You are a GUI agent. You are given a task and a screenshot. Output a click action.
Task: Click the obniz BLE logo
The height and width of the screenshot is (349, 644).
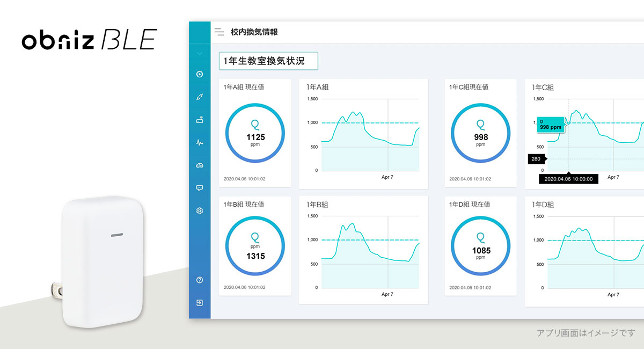pyautogui.click(x=89, y=40)
